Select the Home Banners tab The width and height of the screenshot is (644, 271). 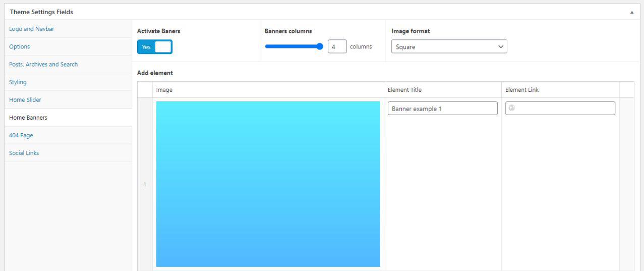tap(68, 118)
